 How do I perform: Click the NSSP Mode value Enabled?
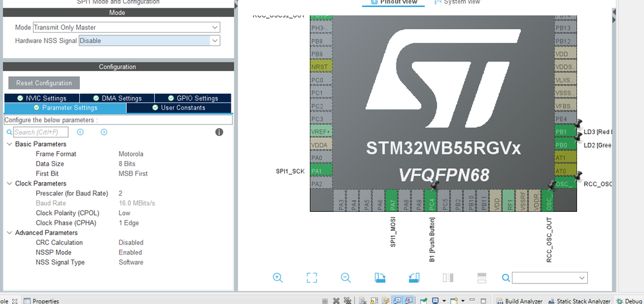click(130, 252)
